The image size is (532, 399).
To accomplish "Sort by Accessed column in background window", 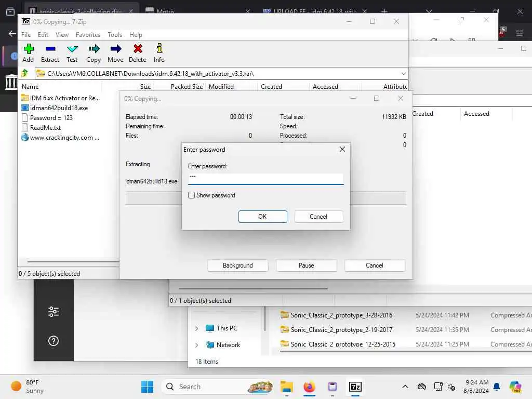I will [x=476, y=114].
